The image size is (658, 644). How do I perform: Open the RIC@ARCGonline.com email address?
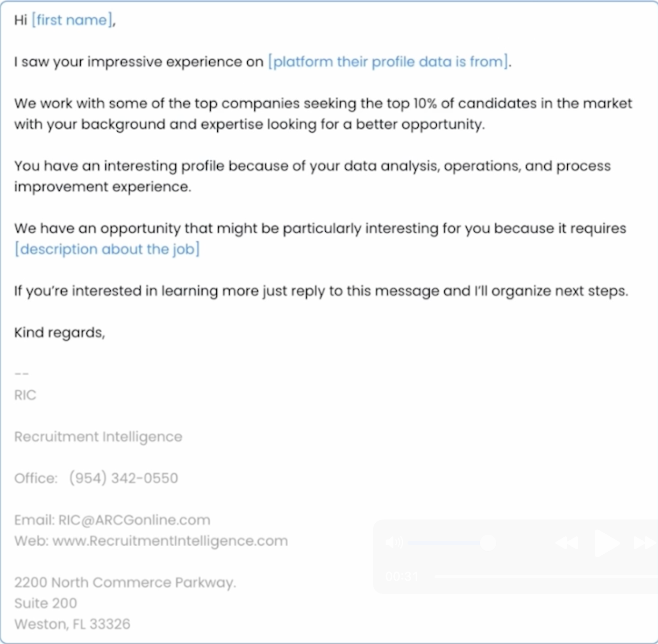pos(134,520)
